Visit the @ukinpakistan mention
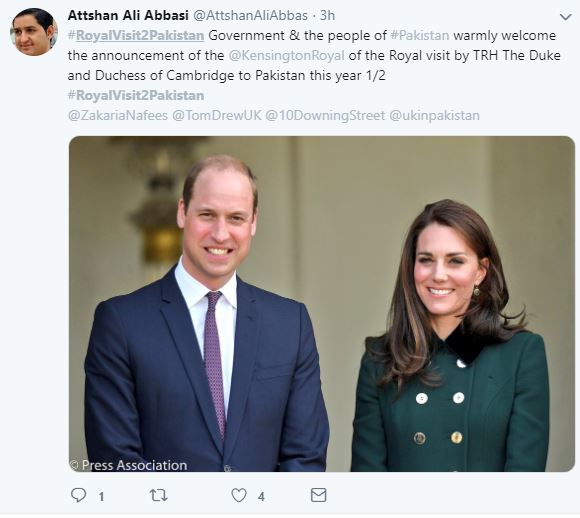This screenshot has height=518, width=580. [435, 115]
